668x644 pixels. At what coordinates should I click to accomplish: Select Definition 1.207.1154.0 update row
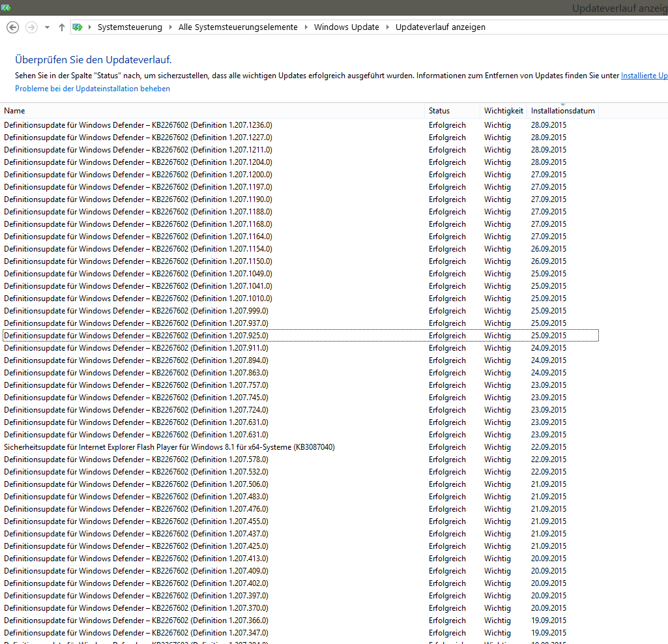[x=300, y=249]
